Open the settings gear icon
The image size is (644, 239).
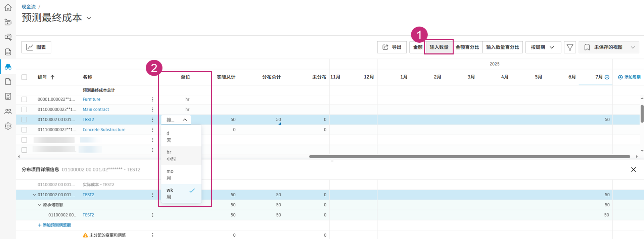[x=8, y=126]
